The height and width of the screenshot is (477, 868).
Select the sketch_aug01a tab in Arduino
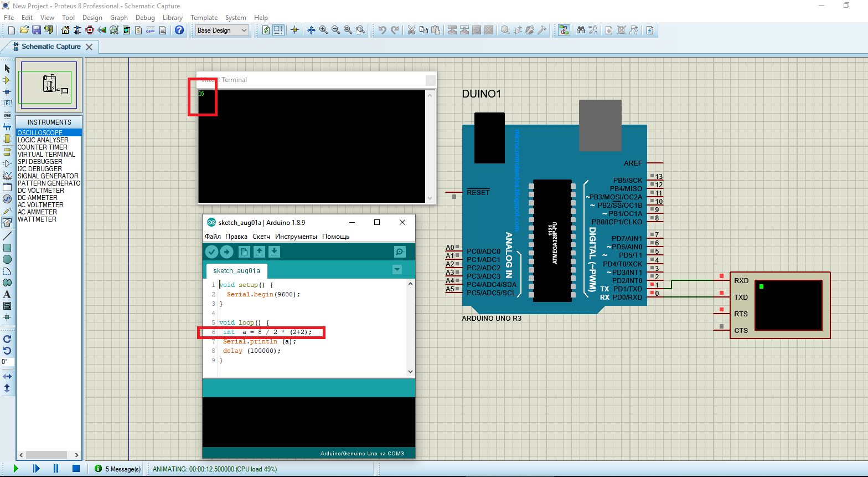point(236,271)
